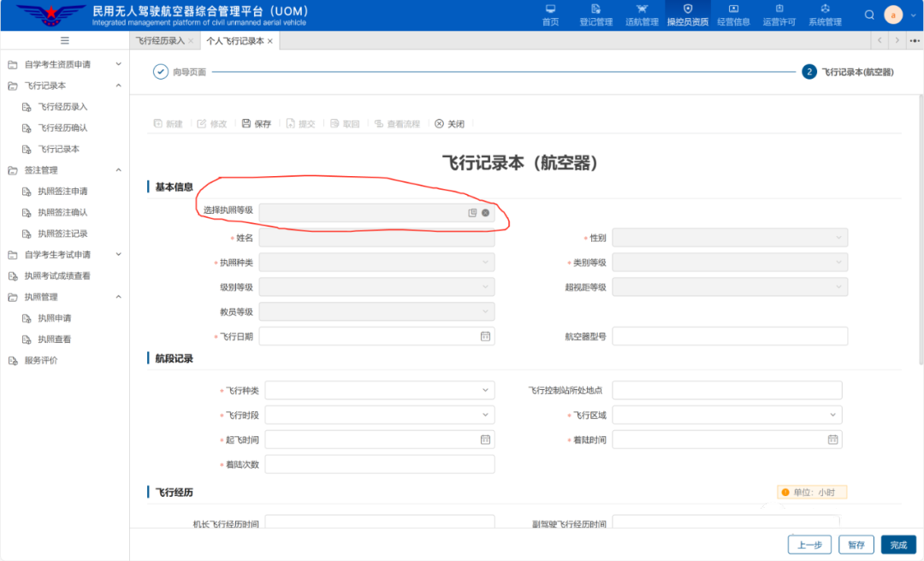
Task: Open 执照签注记录 in the sidebar
Action: (62, 233)
